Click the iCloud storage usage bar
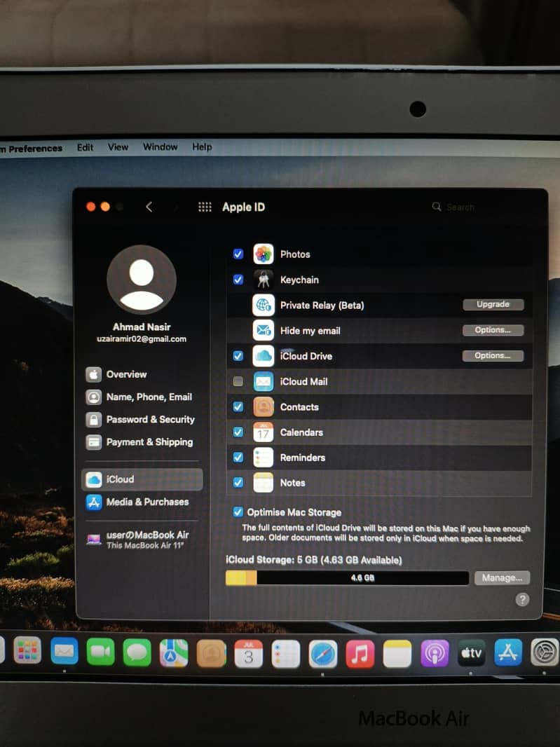This screenshot has width=560, height=747. click(347, 578)
